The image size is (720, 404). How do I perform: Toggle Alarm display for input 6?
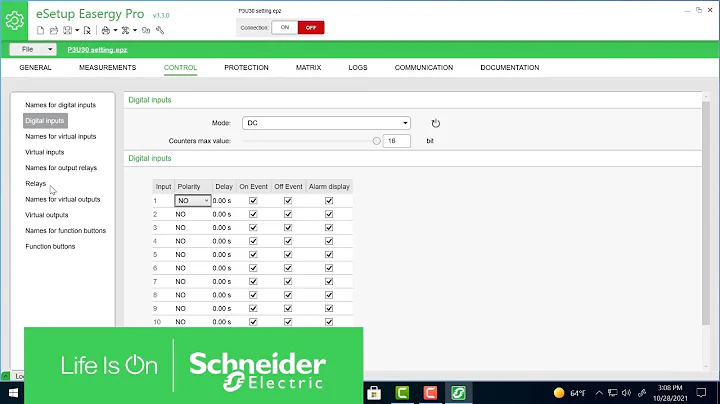[329, 268]
